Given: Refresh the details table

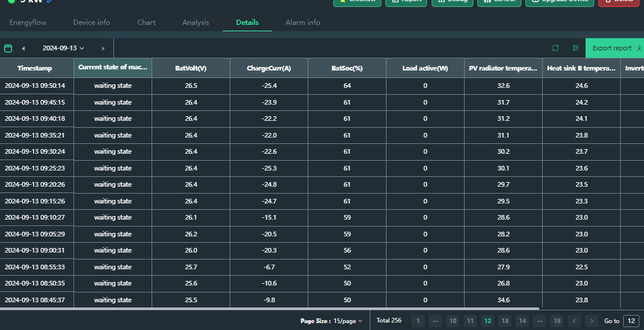Looking at the screenshot, I should point(555,48).
